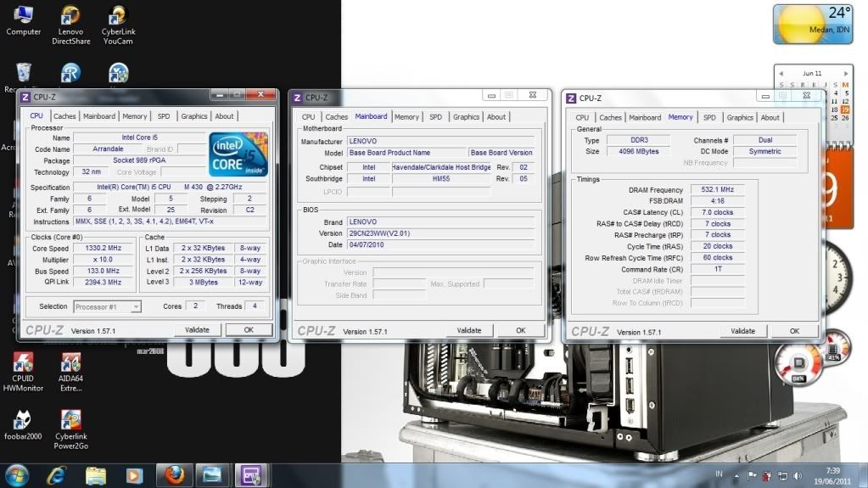
Task: Go to previous month in calendar gadget
Action: click(x=781, y=73)
